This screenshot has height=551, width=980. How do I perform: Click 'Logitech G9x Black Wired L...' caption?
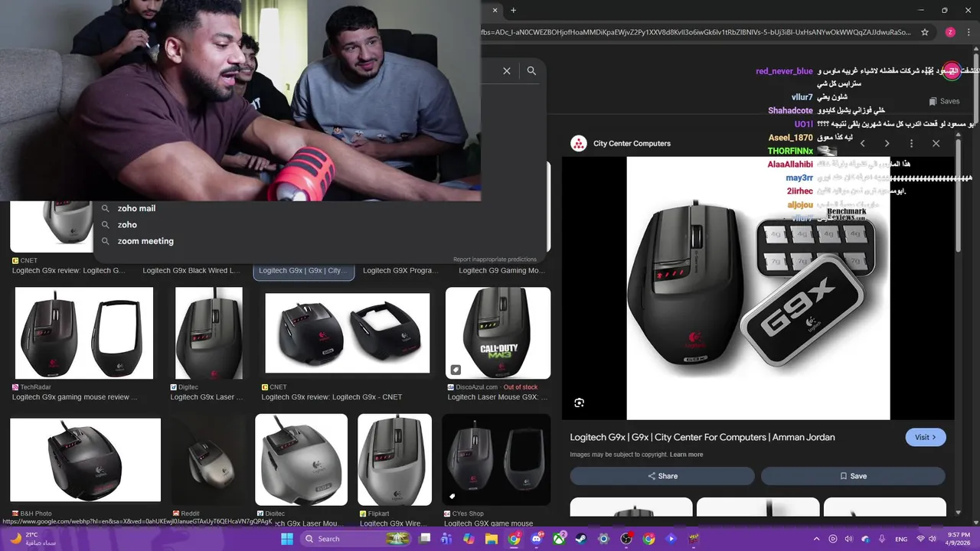pos(191,271)
